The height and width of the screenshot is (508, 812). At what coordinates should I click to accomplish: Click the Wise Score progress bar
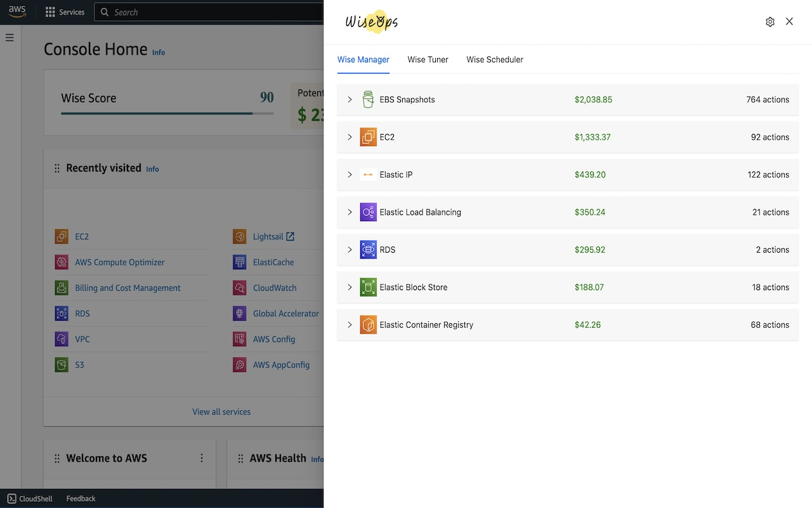[167, 114]
